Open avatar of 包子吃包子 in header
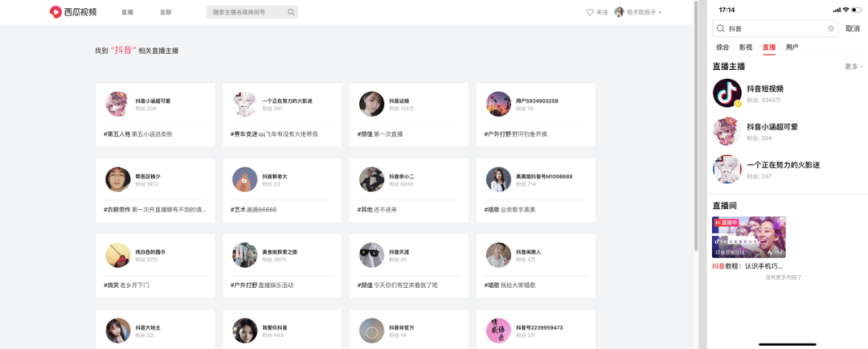Viewport: 868px width, 349px height. (x=619, y=12)
